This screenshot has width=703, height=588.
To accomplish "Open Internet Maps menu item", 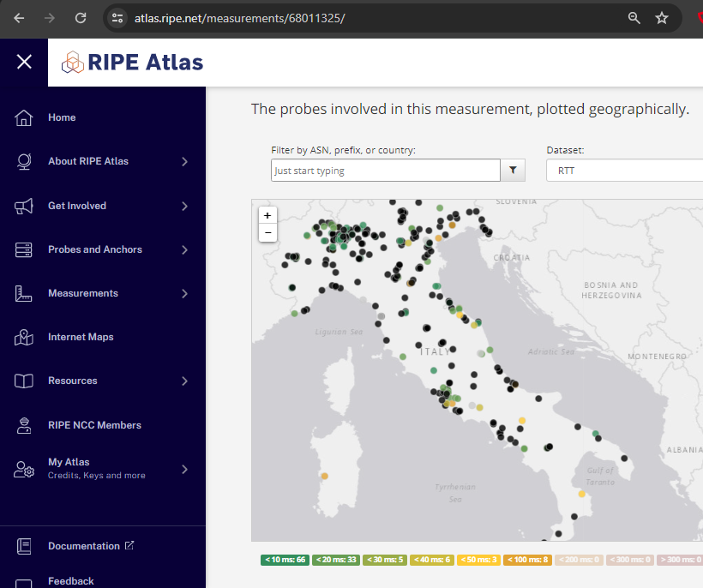I will tap(81, 337).
